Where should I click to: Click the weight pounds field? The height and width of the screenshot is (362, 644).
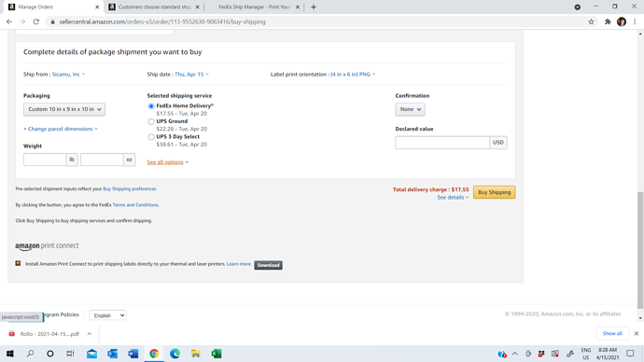pyautogui.click(x=45, y=160)
